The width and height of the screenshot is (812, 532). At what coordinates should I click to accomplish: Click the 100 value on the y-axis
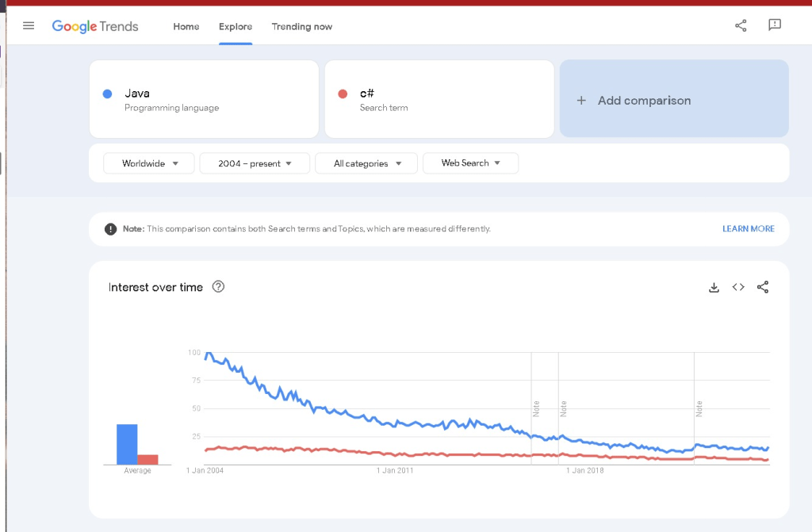pos(194,352)
